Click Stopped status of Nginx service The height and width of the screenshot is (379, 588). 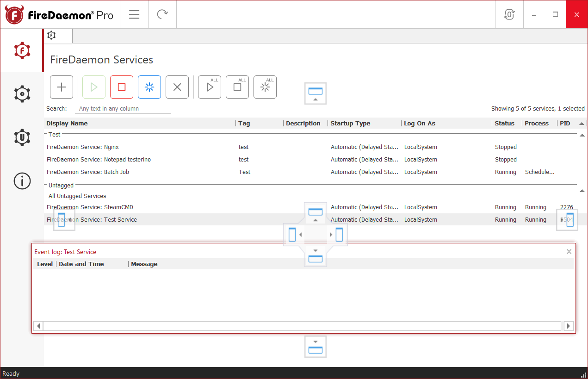(x=506, y=147)
